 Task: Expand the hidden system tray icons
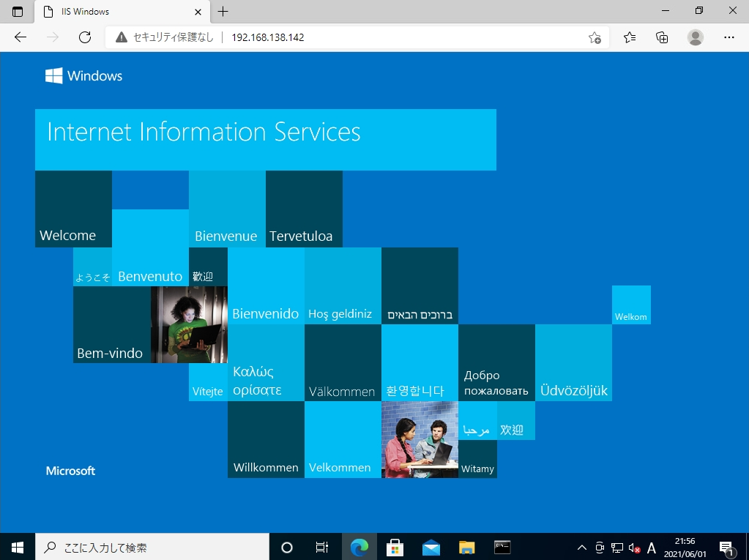582,547
